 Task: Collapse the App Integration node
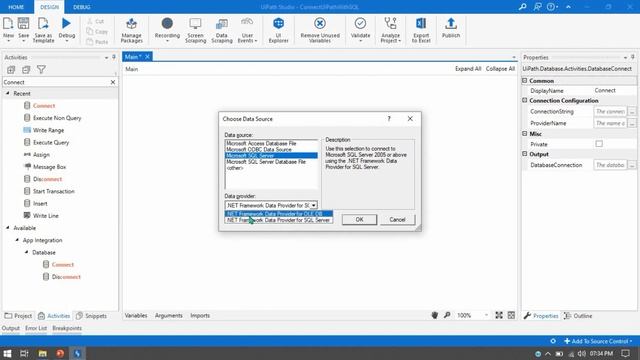[x=17, y=240]
